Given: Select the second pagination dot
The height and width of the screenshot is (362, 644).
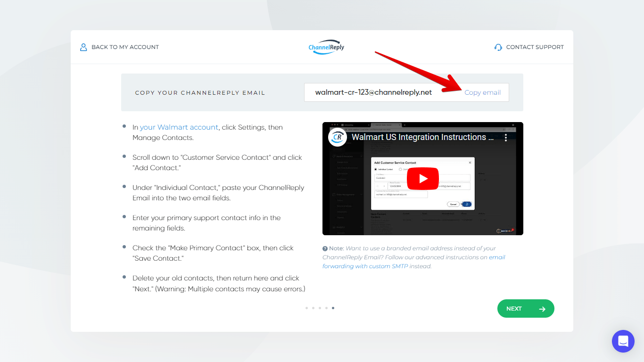Looking at the screenshot, I should (314, 308).
